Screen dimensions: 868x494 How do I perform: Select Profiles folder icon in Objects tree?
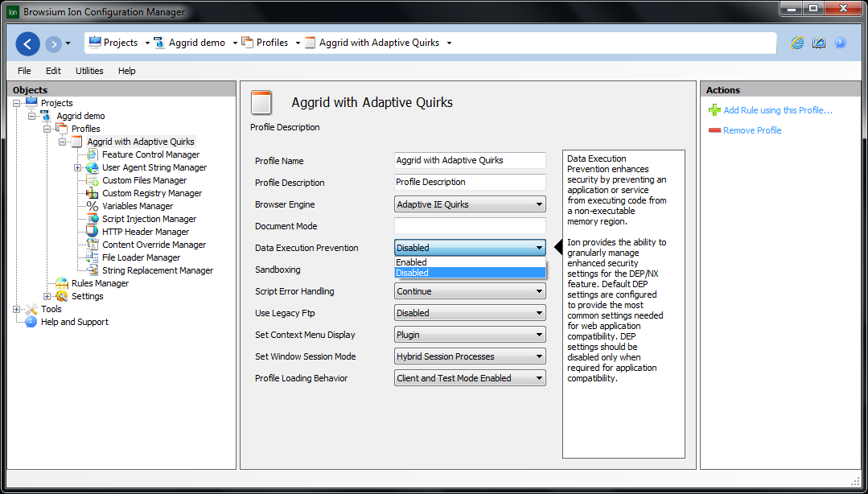[x=61, y=129]
